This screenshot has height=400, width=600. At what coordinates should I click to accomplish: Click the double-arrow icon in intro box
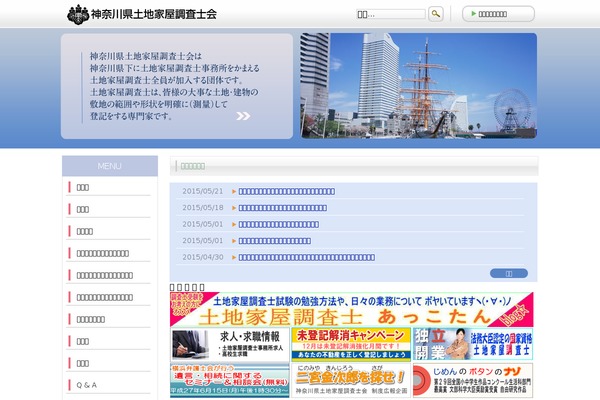pyautogui.click(x=243, y=115)
